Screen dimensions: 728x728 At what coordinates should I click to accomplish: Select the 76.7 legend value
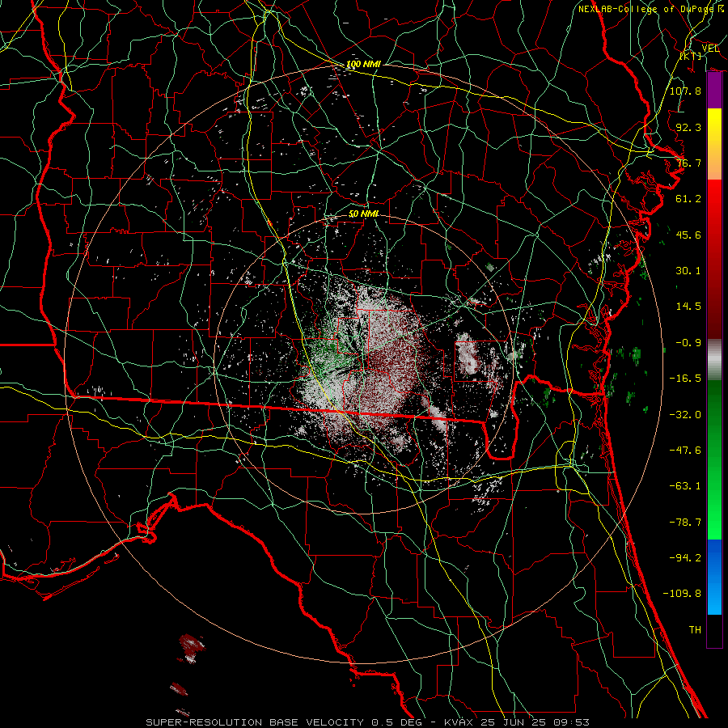(688, 163)
